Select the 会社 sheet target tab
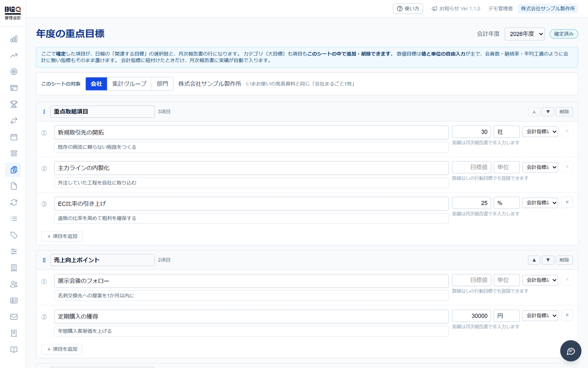The width and height of the screenshot is (588, 368). pyautogui.click(x=96, y=84)
